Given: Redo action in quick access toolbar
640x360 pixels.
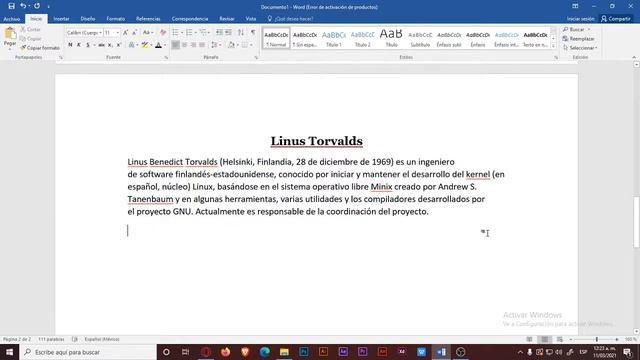Looking at the screenshot, I should pyautogui.click(x=37, y=6).
